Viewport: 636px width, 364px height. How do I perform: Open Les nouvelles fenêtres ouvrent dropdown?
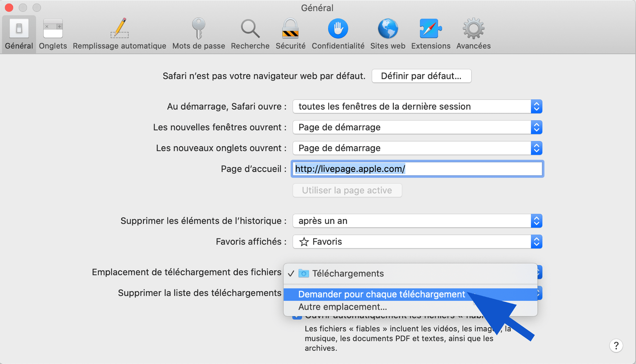coord(417,127)
